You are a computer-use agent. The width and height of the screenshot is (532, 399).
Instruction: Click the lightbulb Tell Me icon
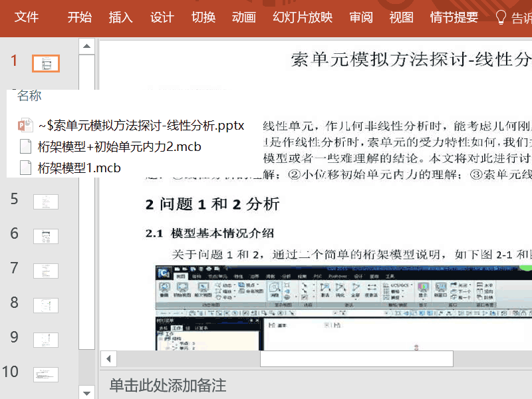pyautogui.click(x=501, y=17)
